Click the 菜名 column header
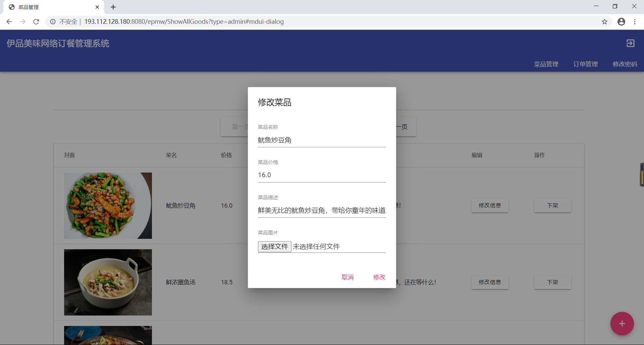644x345 pixels. tap(171, 155)
